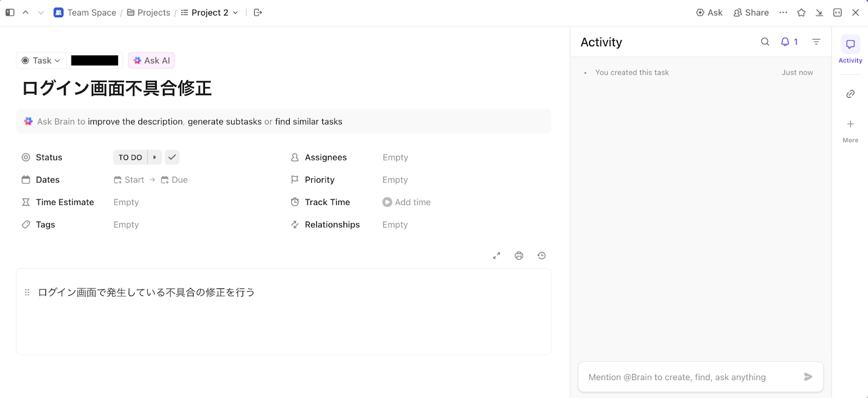Expand description to fullscreen arrows icon
Screen dimensions: 868x398
(496, 256)
